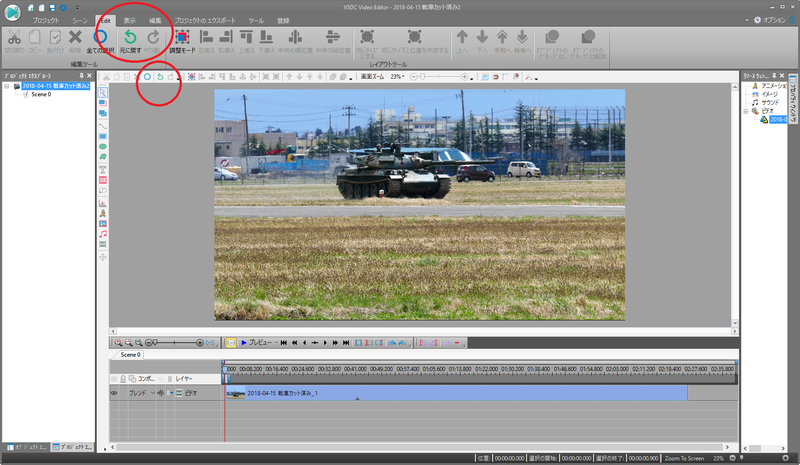
Task: Click the ribbon Move Up (上へ) arrow
Action: tap(462, 37)
